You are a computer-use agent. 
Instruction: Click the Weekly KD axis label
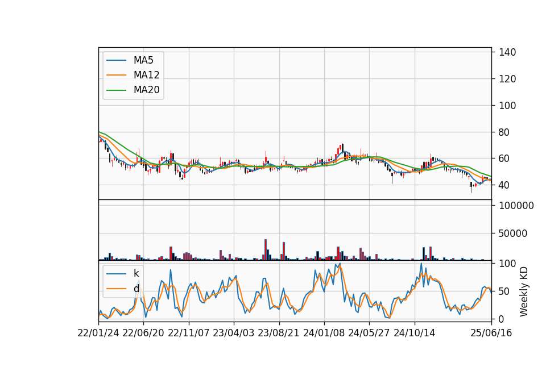click(524, 291)
